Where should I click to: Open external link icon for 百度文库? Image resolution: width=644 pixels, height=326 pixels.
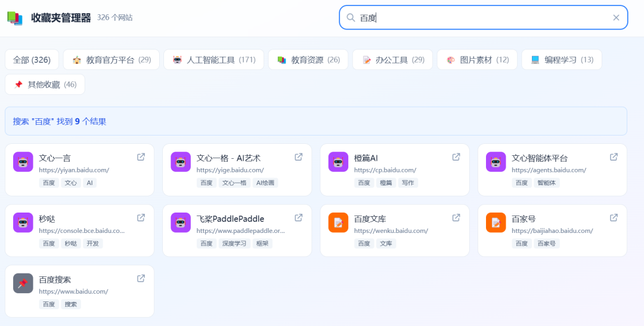click(x=456, y=218)
